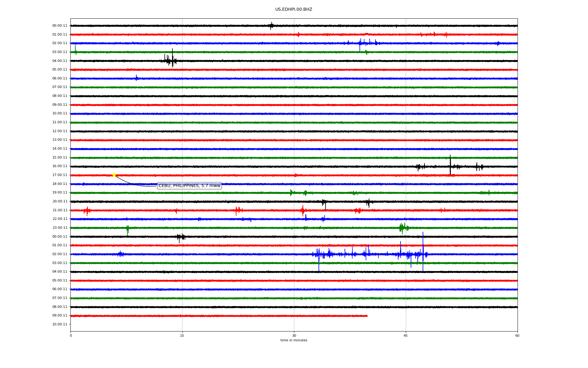
Task: Click the CEBU, PHILIPPINES 5.7 mww label
Action: coord(189,186)
